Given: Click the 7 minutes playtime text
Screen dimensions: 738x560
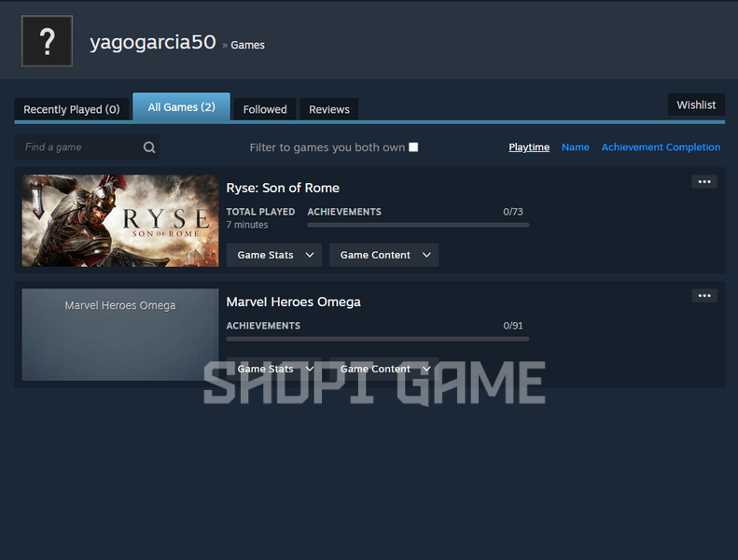Looking at the screenshot, I should tap(247, 225).
